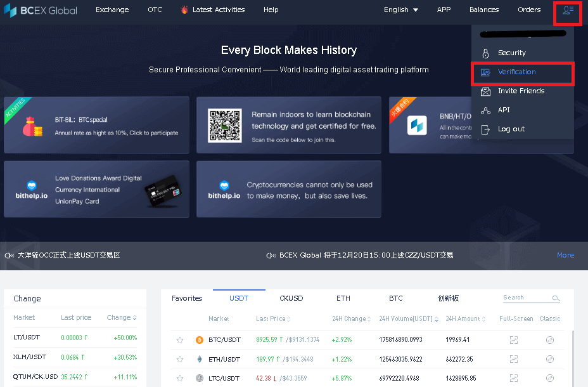This screenshot has height=387, width=588.
Task: Open the OTC menu item
Action: point(155,10)
